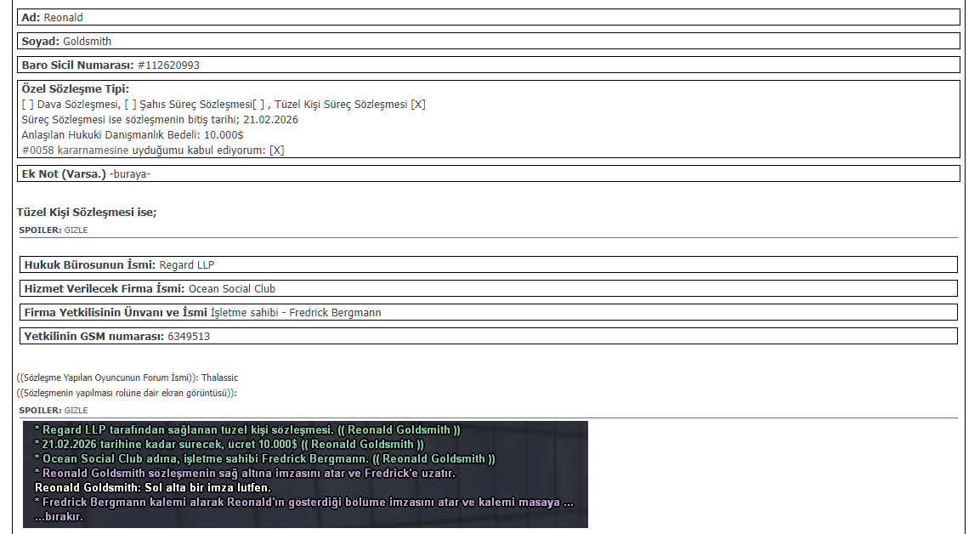This screenshot has height=534, width=980.
Task: Collapse the first spoiler via GIZLE link
Action: pos(76,230)
